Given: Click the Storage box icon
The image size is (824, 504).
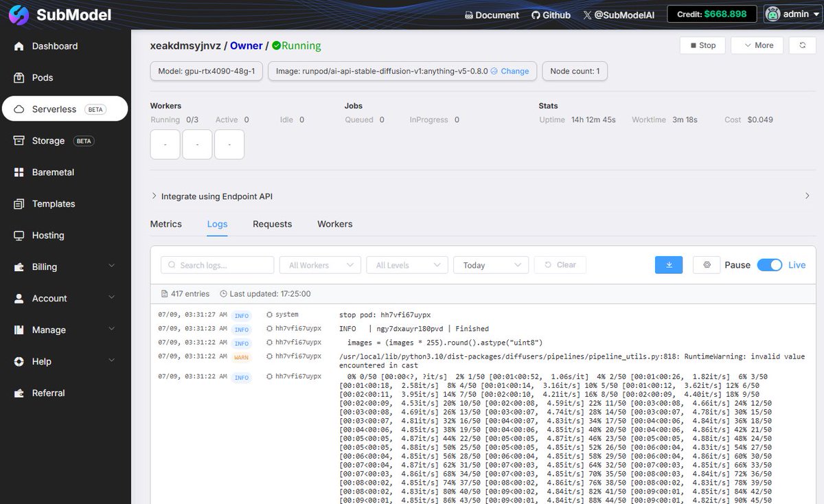Looking at the screenshot, I should coord(19,141).
